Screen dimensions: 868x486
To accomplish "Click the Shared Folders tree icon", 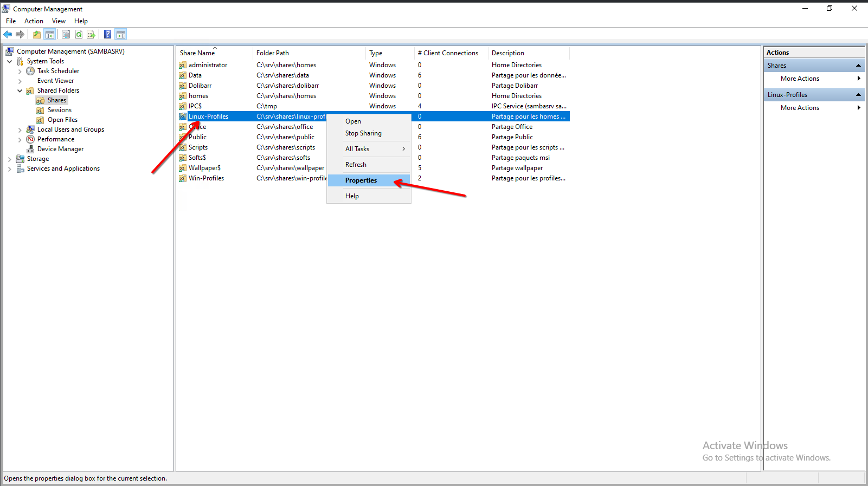I will [x=30, y=90].
